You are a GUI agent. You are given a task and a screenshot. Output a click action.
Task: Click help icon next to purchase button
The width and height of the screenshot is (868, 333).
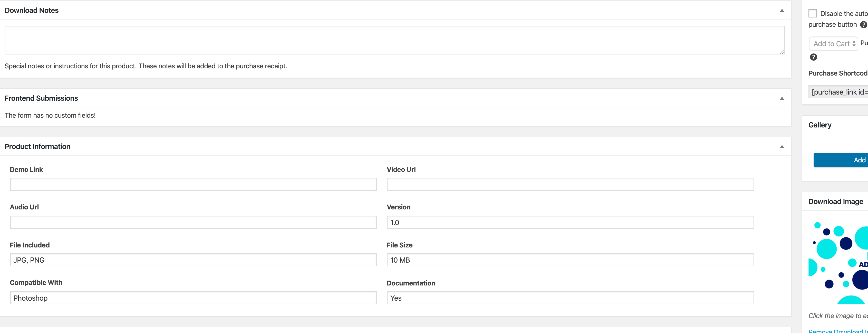click(x=863, y=25)
